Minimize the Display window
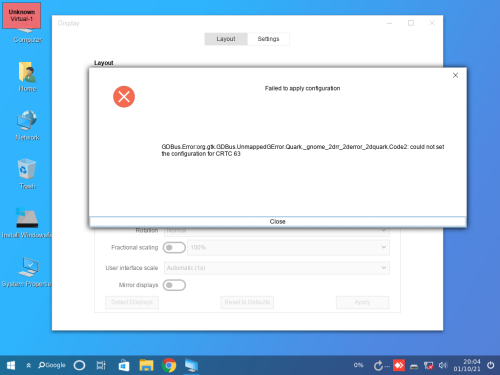The image size is (500, 375). coord(389,23)
